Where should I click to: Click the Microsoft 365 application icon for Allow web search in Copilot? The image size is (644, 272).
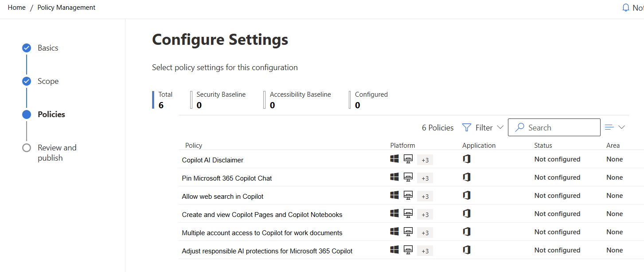click(x=466, y=195)
